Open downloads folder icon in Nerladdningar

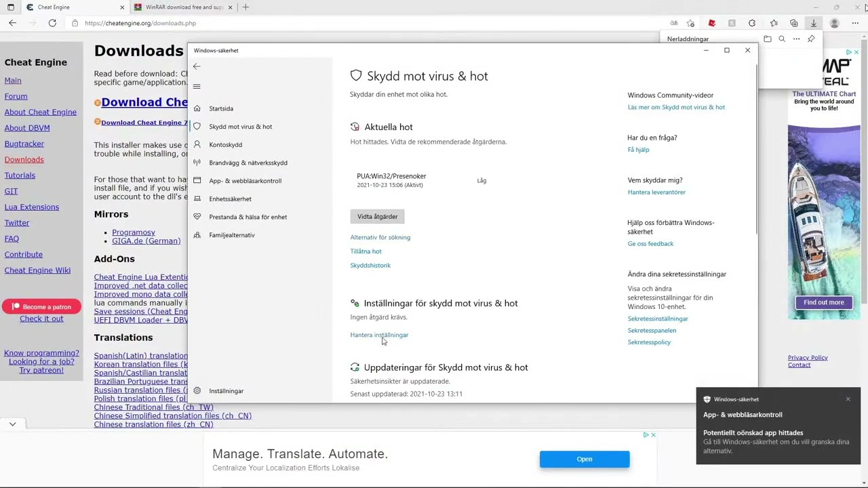[767, 39]
